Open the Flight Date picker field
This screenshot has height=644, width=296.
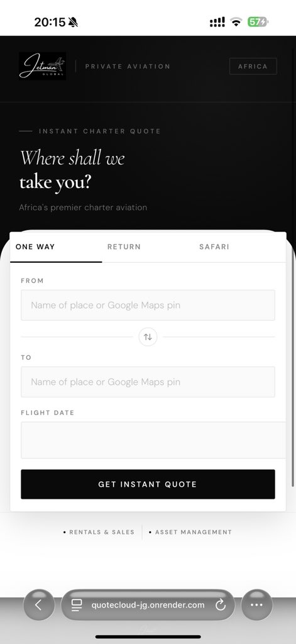pyautogui.click(x=153, y=440)
